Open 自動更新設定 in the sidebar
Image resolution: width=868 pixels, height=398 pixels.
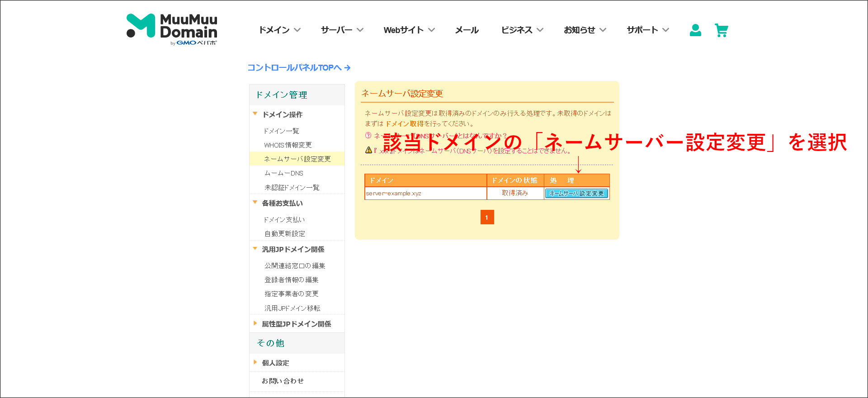[x=285, y=234]
